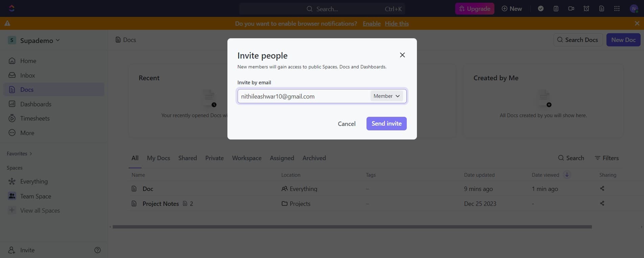Open the Filters option

607,158
